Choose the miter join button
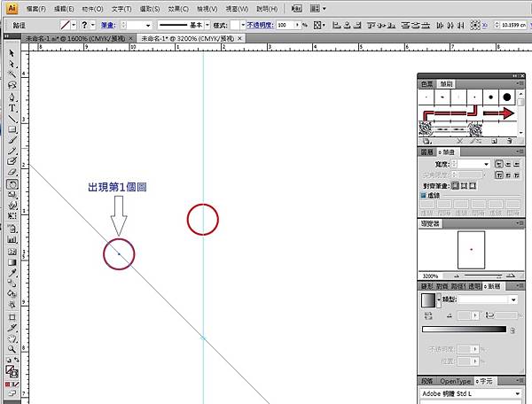 click(498, 175)
